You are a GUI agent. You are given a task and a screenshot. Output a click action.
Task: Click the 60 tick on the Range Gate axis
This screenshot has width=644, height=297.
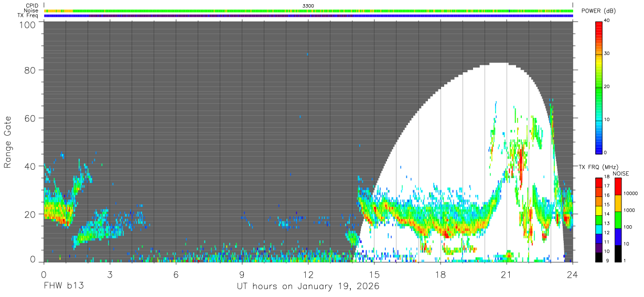tap(29, 118)
